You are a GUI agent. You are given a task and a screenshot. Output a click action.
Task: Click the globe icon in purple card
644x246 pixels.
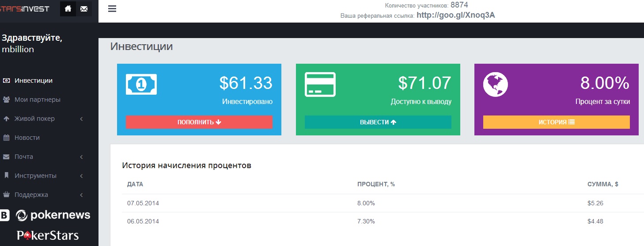[x=496, y=84]
